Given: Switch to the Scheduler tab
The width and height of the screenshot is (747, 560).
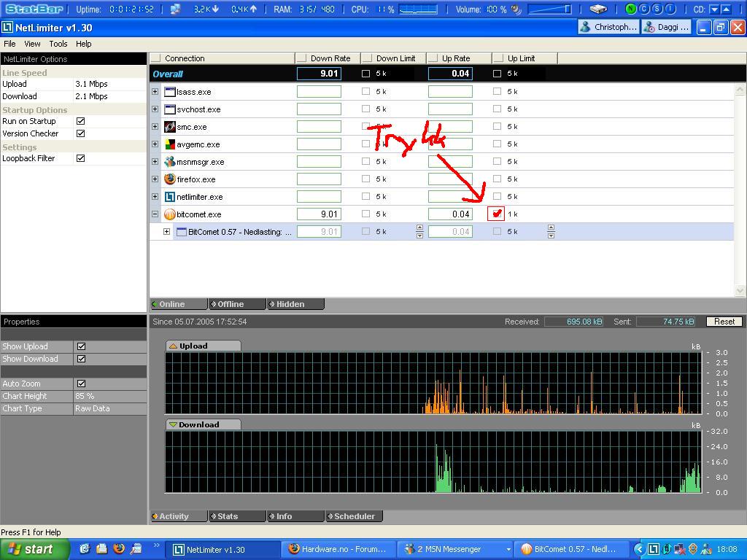Looking at the screenshot, I should pyautogui.click(x=354, y=516).
